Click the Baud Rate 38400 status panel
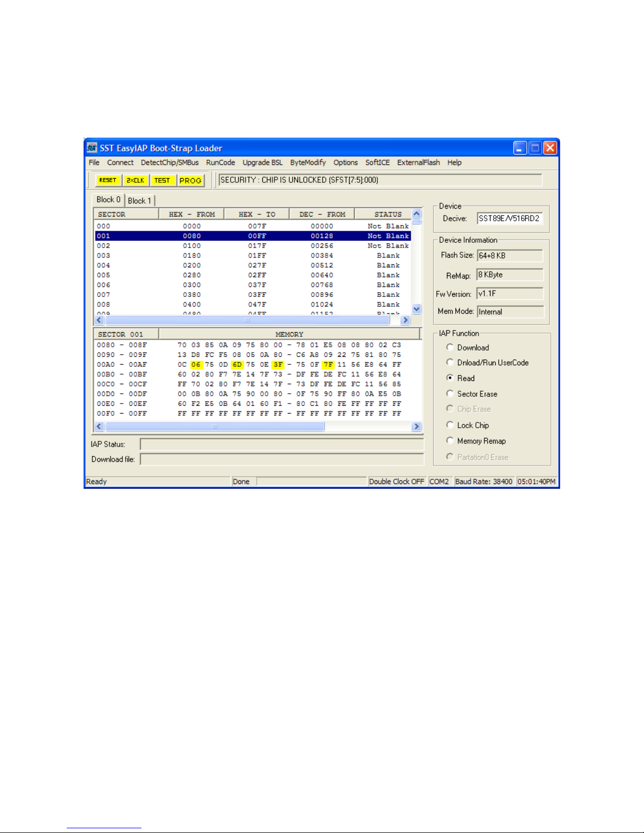The image size is (644, 833). click(x=484, y=481)
